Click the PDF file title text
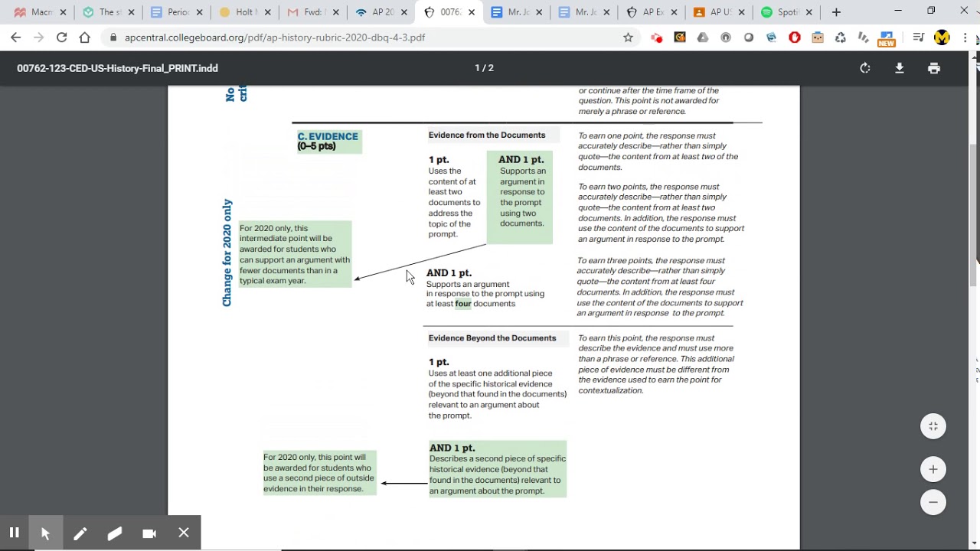 tap(117, 68)
